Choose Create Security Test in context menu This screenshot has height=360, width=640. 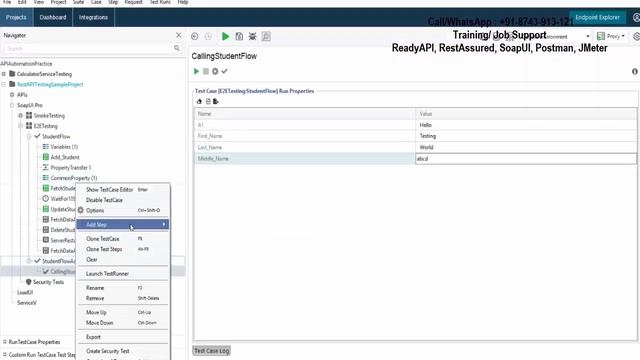click(x=122, y=351)
